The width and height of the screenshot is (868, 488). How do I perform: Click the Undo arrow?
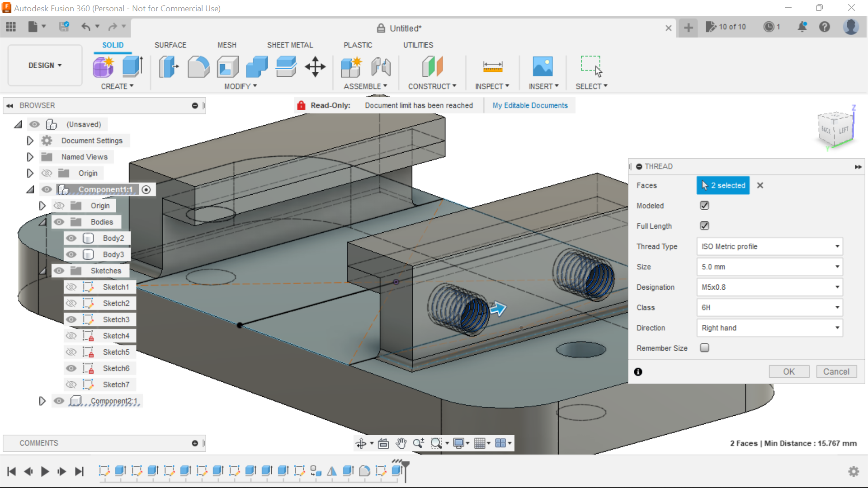(x=85, y=27)
